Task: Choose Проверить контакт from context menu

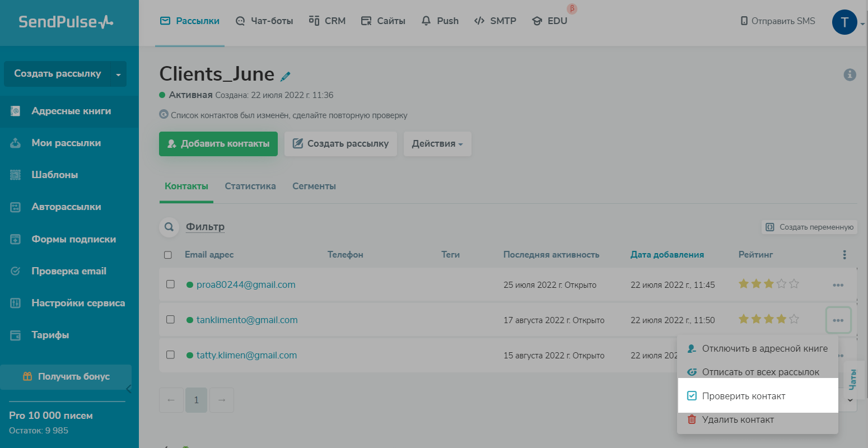Action: point(743,396)
